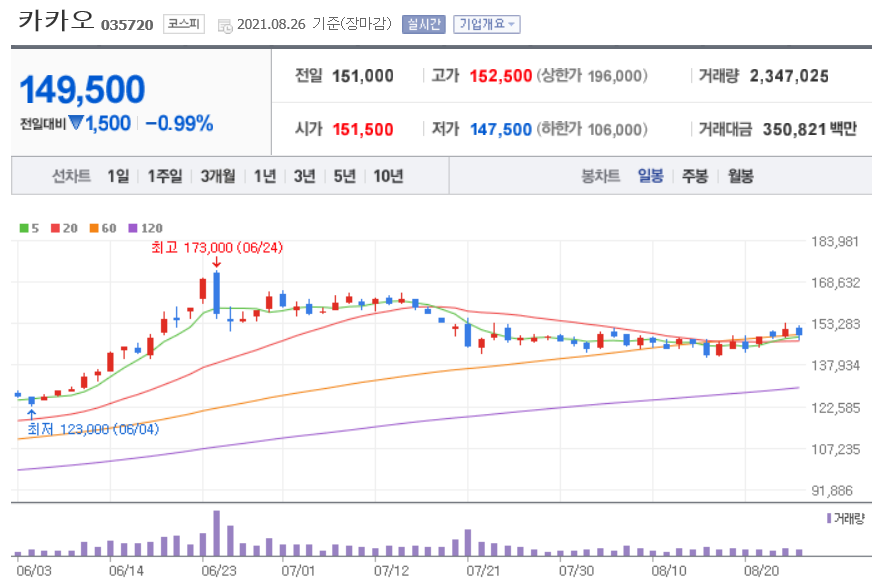Select the 5년 line chart period

click(x=344, y=176)
